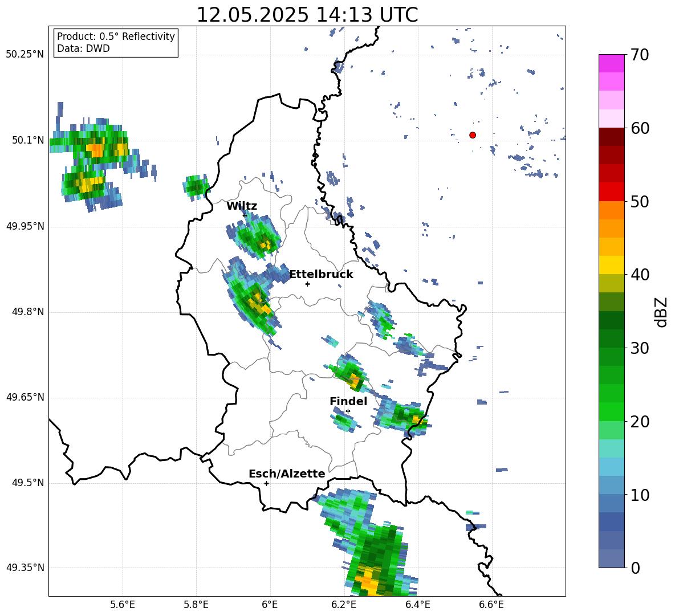
Task: Click the 0 value on the colorbar
Action: 635,568
